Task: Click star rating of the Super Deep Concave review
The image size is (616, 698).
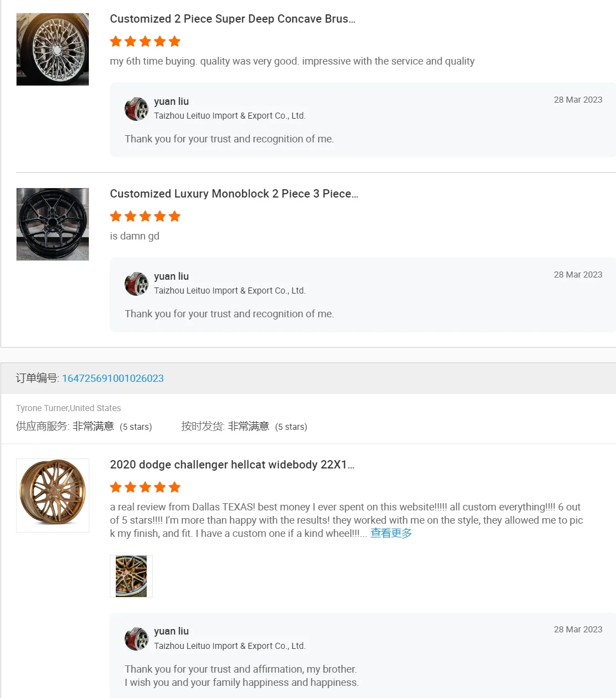Action: (x=145, y=41)
